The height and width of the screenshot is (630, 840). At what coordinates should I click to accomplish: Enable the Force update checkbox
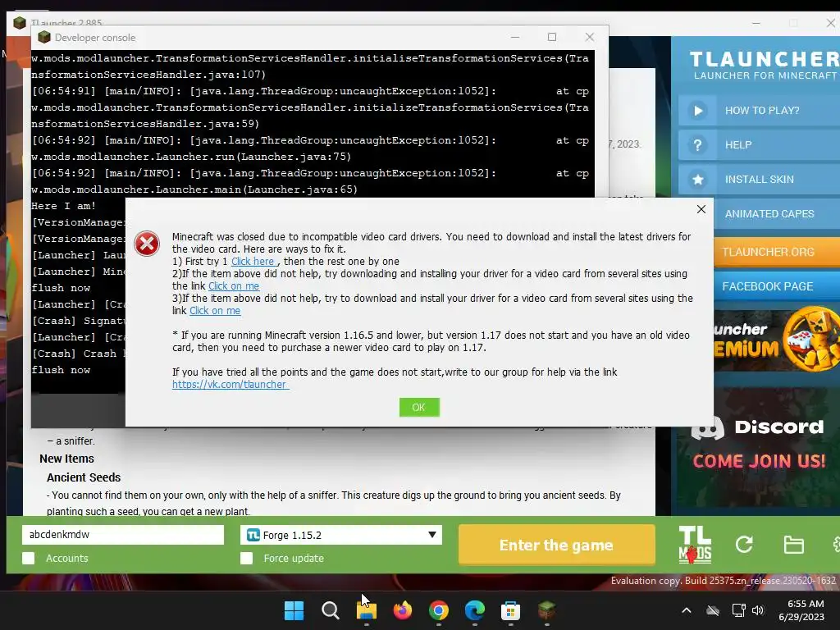(246, 558)
